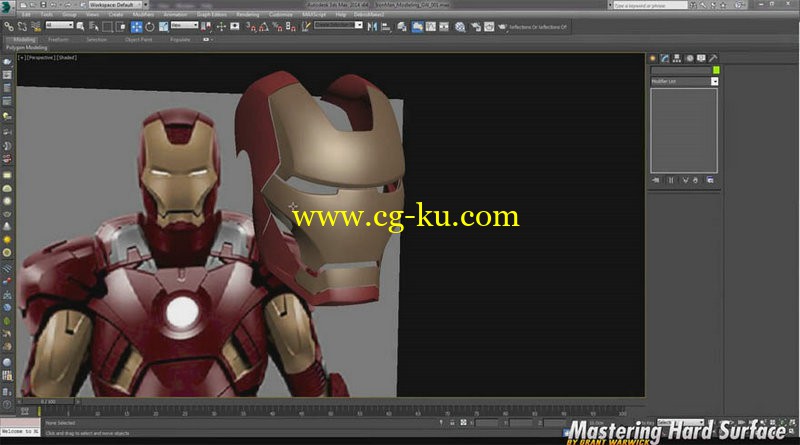Open the Hierarchy command panel tab
The image size is (800, 445).
(x=677, y=58)
